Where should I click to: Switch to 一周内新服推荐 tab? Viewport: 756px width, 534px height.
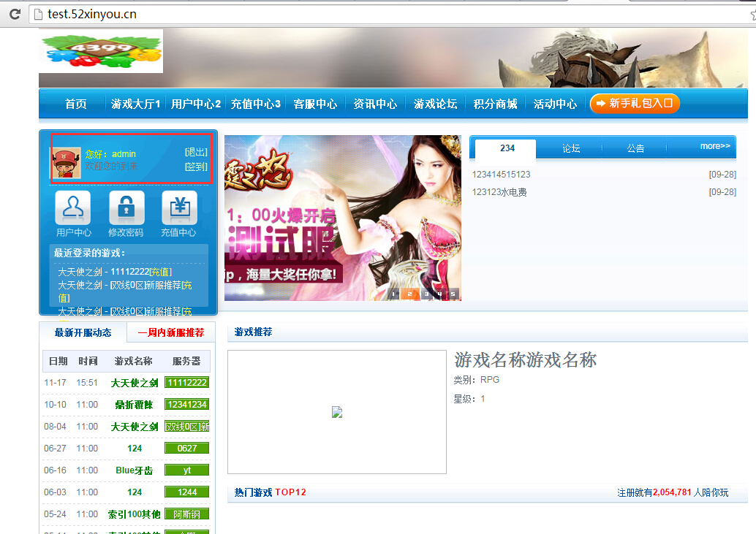coord(171,332)
